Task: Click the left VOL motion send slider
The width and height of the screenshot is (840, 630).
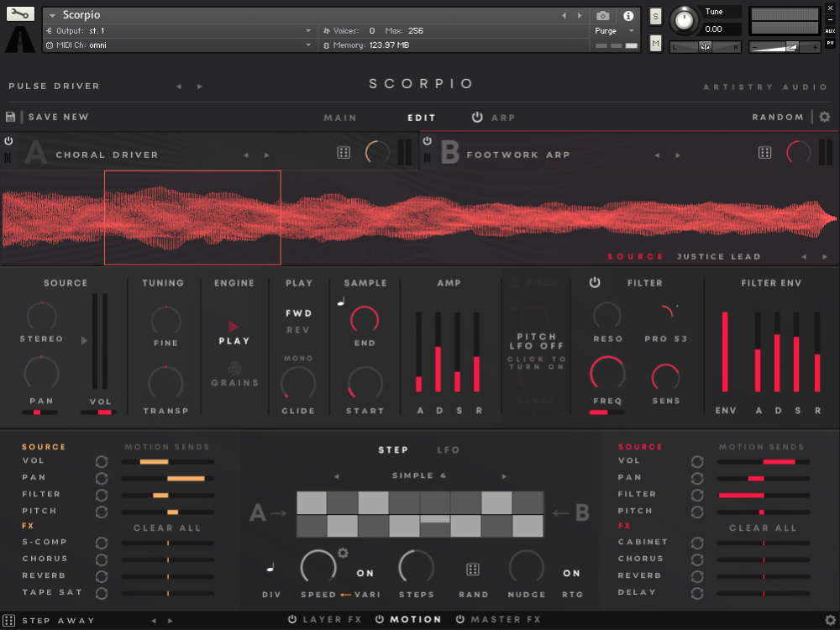Action: [x=166, y=461]
